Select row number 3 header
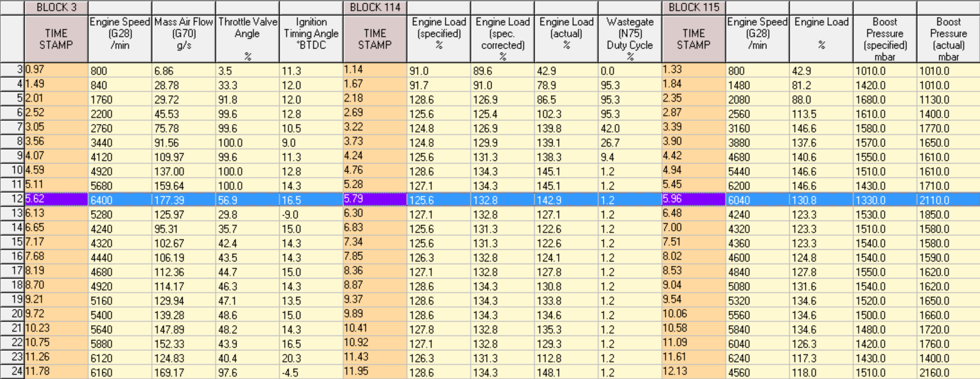This screenshot has height=379, width=980. click(12, 70)
